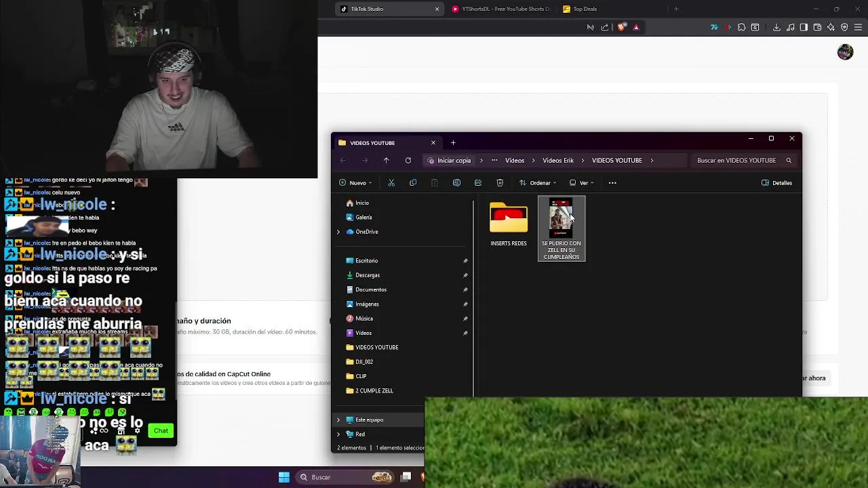Open Música in the navigation pane
This screenshot has width=868, height=488.
[x=364, y=319]
